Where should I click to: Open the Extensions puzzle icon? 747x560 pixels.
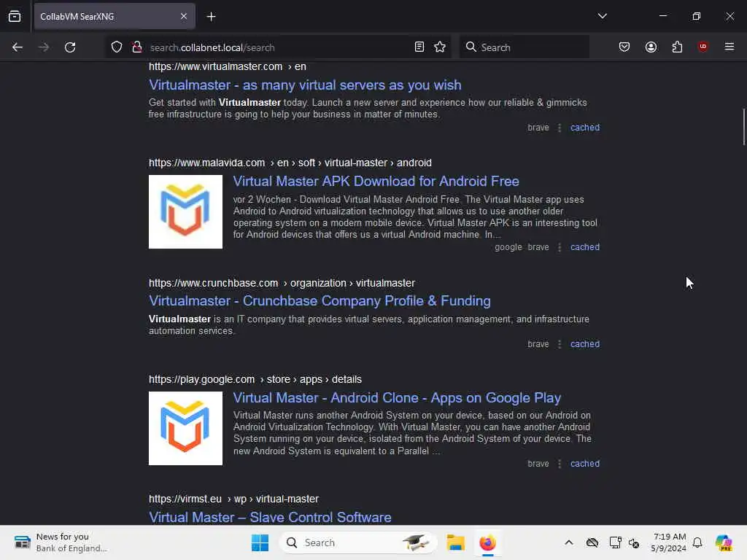677,47
